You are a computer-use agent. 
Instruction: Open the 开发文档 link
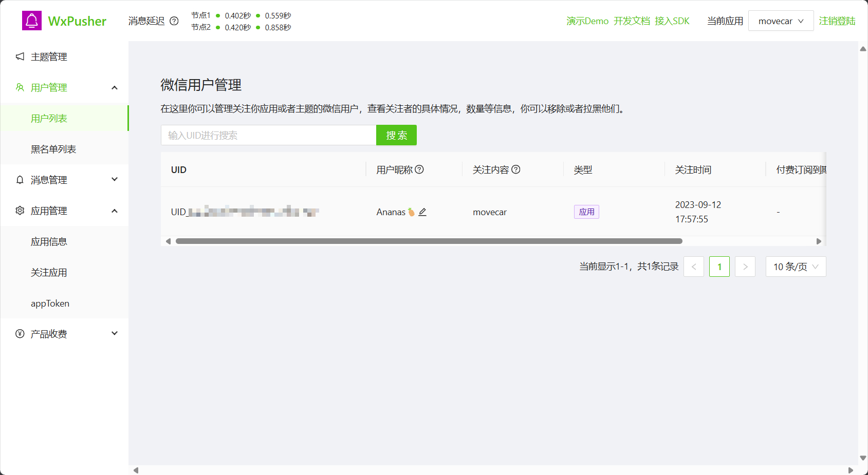(x=632, y=21)
